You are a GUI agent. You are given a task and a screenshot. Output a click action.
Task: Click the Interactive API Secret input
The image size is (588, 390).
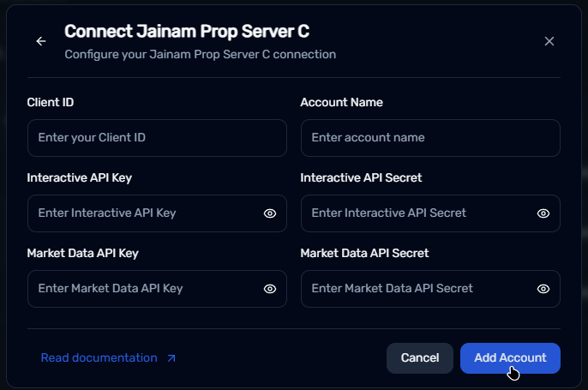[x=416, y=213]
